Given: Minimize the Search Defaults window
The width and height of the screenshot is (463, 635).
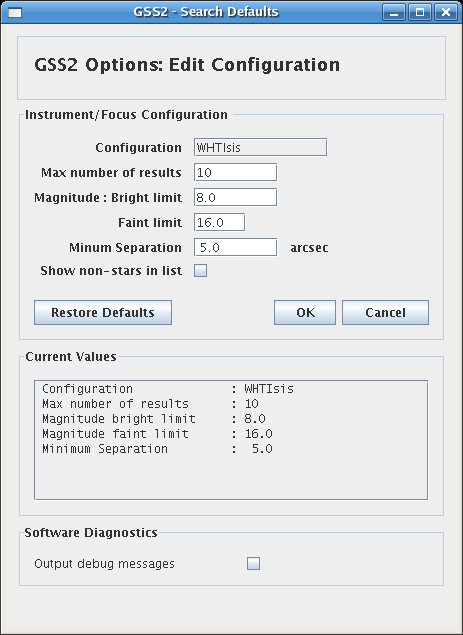Looking at the screenshot, I should point(394,12).
